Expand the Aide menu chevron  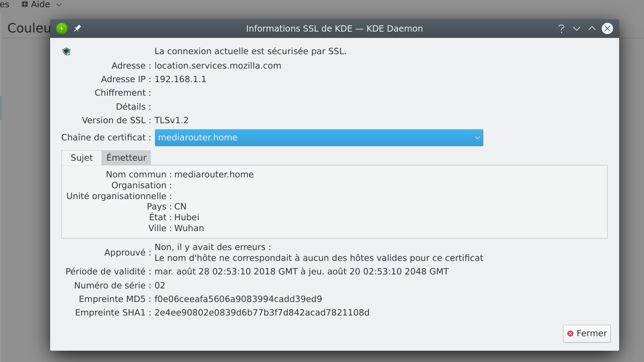59,5
